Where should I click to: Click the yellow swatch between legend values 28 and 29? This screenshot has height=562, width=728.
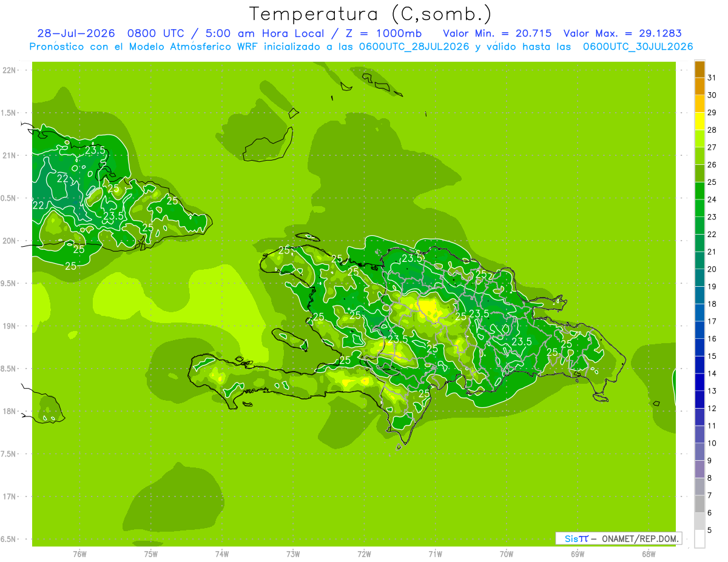click(x=699, y=121)
